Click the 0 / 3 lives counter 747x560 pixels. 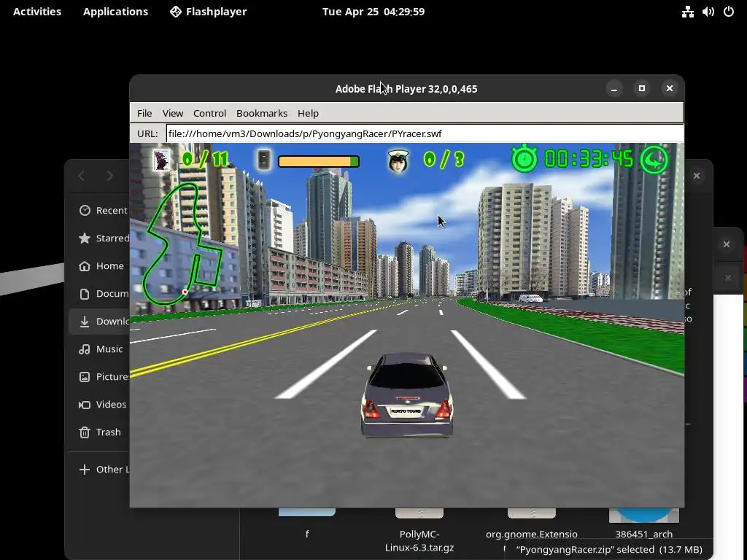444,160
